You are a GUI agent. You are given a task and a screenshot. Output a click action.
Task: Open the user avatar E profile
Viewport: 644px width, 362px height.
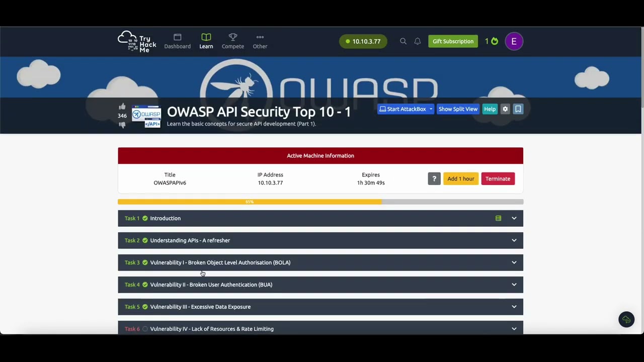(x=514, y=41)
